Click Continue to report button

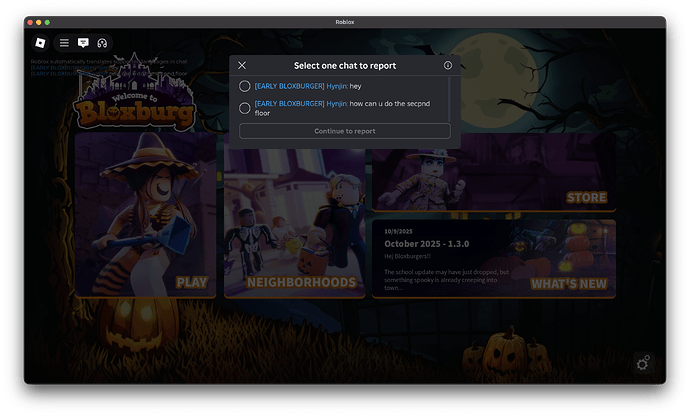click(x=345, y=131)
